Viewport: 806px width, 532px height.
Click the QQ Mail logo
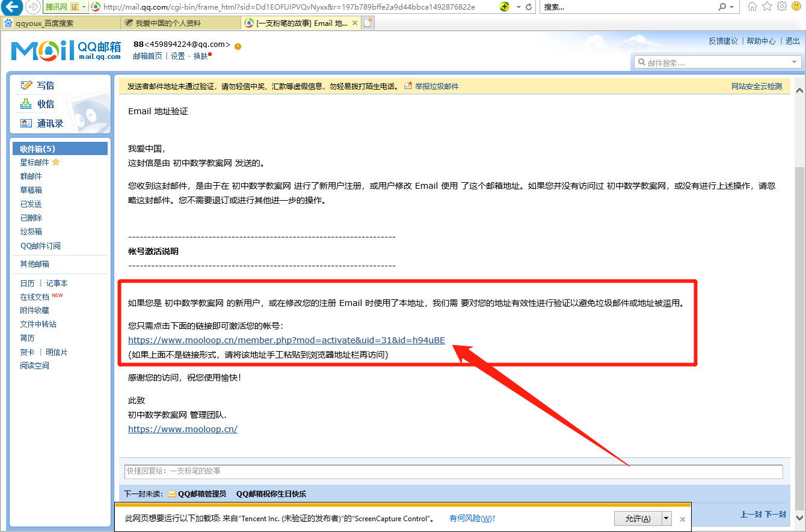66,50
